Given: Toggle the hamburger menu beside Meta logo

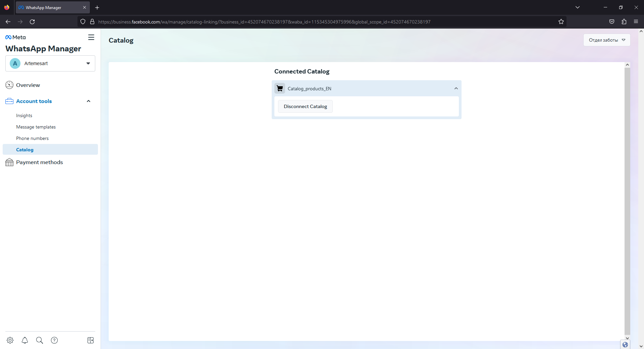Looking at the screenshot, I should coord(91,37).
